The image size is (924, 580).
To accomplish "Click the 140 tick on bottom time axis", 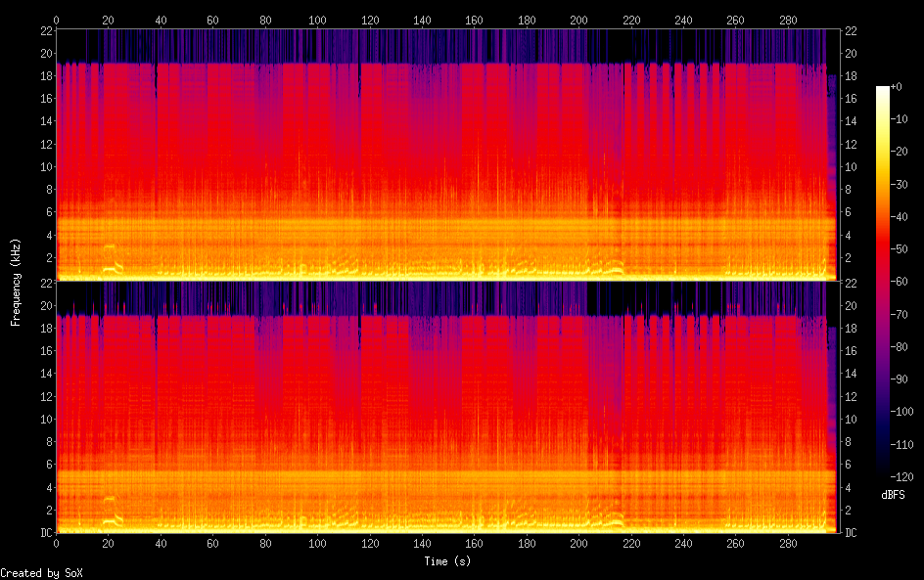I will click(x=422, y=542).
